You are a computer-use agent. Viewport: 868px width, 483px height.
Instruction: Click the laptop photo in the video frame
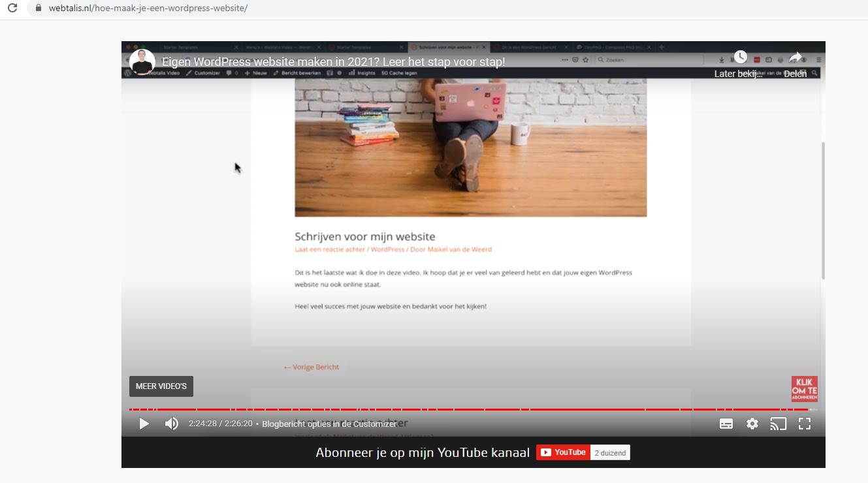point(470,148)
